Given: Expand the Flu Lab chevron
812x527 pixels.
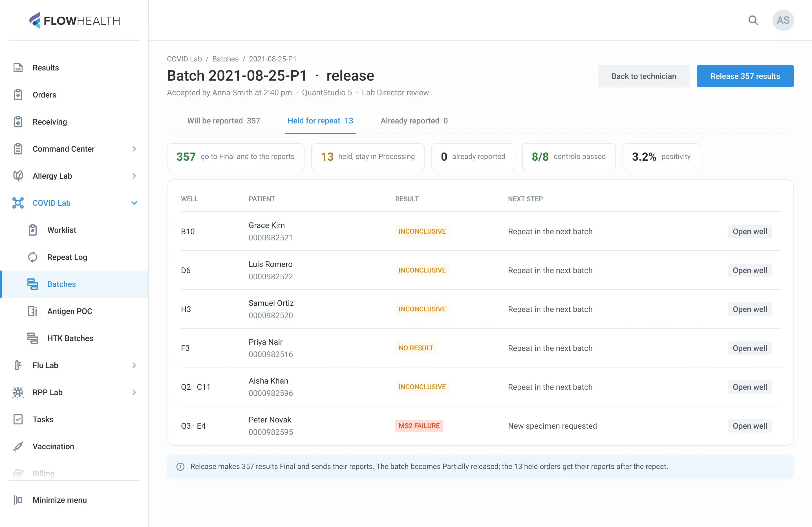Looking at the screenshot, I should point(134,365).
